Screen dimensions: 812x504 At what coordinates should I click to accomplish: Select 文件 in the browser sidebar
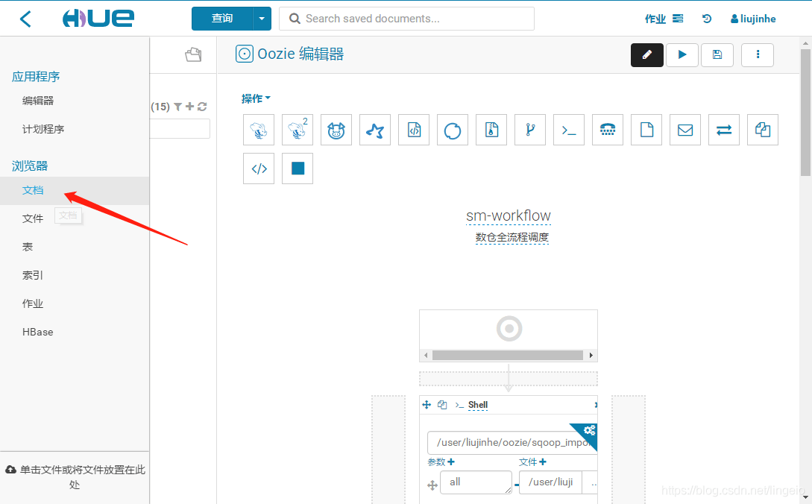[33, 218]
